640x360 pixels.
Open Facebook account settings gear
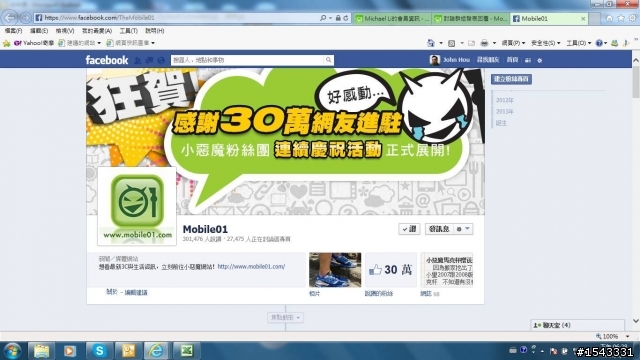tap(540, 60)
